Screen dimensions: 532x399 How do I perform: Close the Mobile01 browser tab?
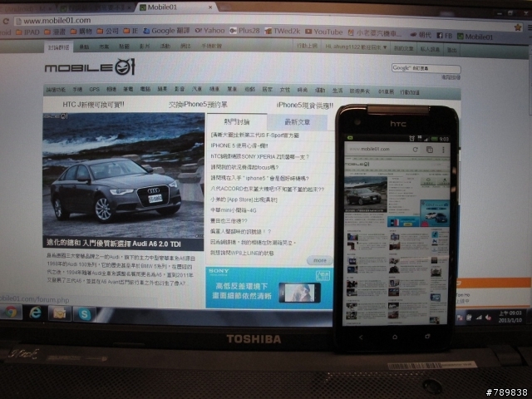[210, 7]
